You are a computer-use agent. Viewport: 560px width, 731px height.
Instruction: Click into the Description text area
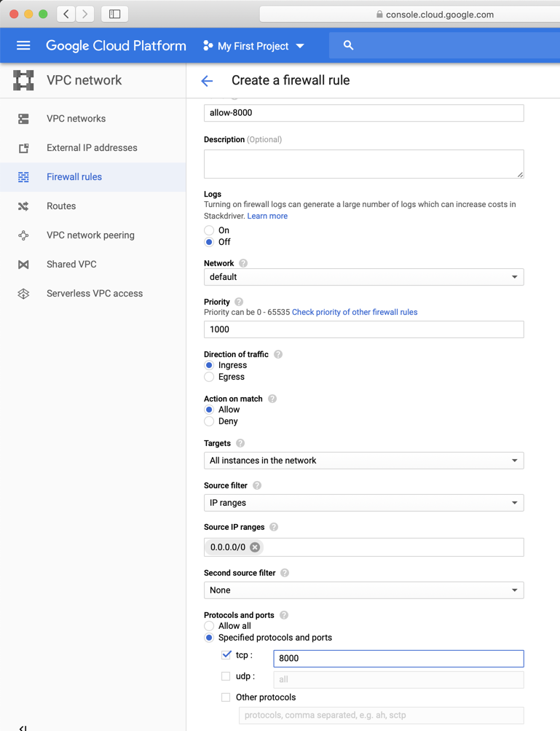[363, 164]
